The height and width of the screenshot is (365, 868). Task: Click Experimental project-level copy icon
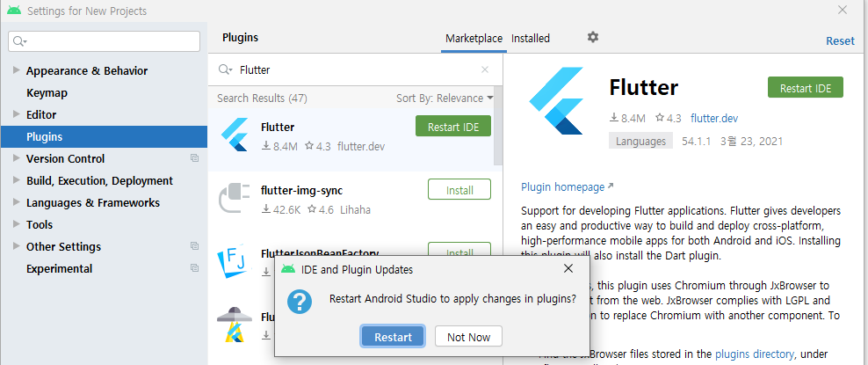[x=194, y=268]
